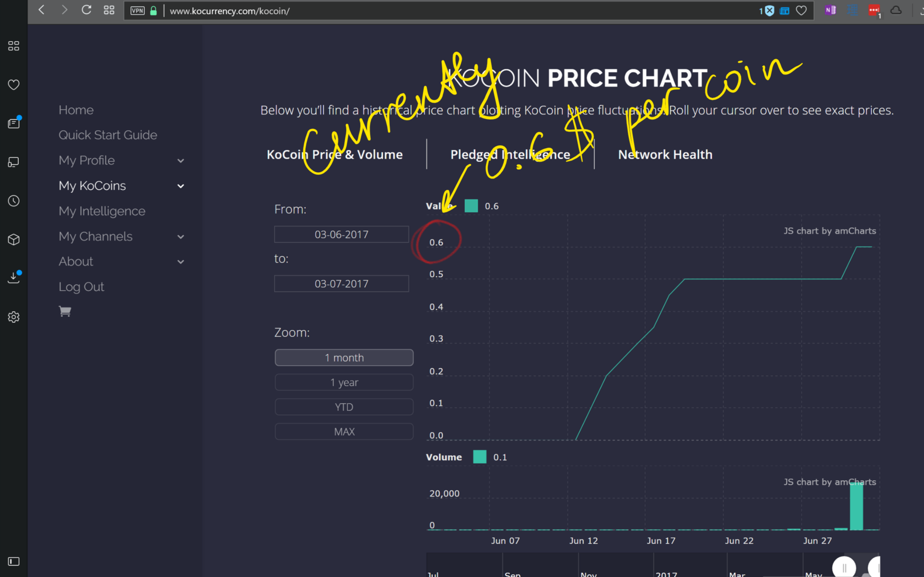
Task: Go back using browser back arrow
Action: (x=42, y=10)
